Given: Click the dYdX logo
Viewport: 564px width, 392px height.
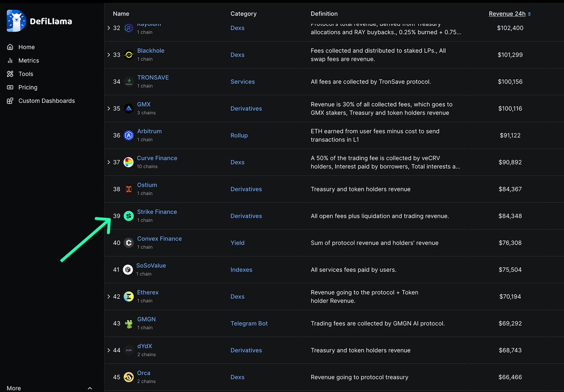Looking at the screenshot, I should click(x=129, y=350).
